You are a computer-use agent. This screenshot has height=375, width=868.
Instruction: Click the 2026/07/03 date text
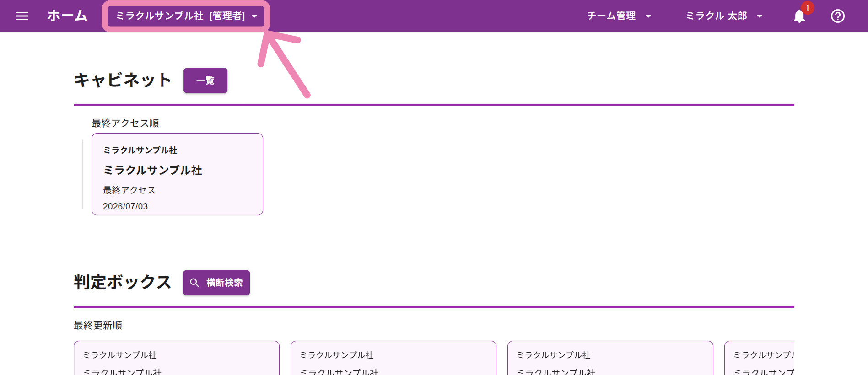coord(125,206)
